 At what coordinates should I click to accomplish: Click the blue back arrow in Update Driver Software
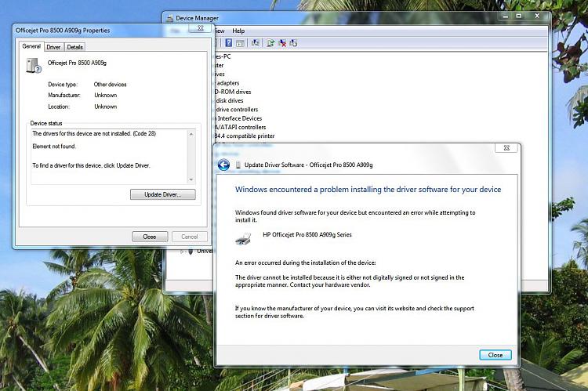223,165
